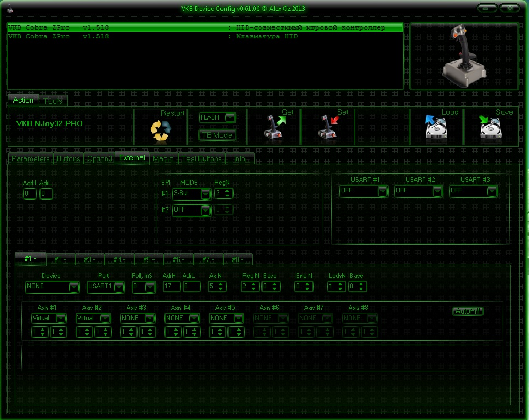Image resolution: width=529 pixels, height=420 pixels.
Task: Select external device tab #8
Action: click(237, 259)
